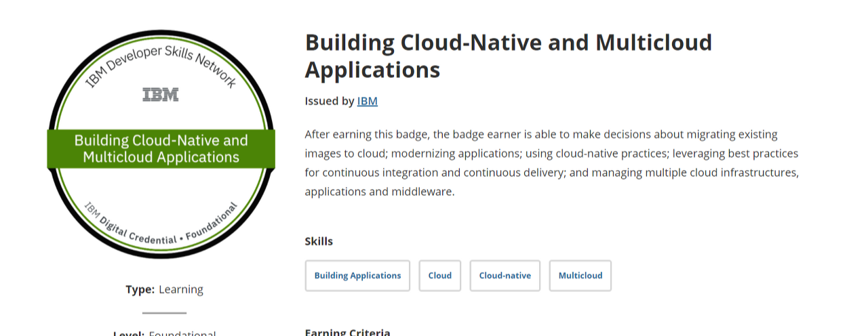Select the Cloud skill tag
This screenshot has width=868, height=336.
(x=440, y=276)
